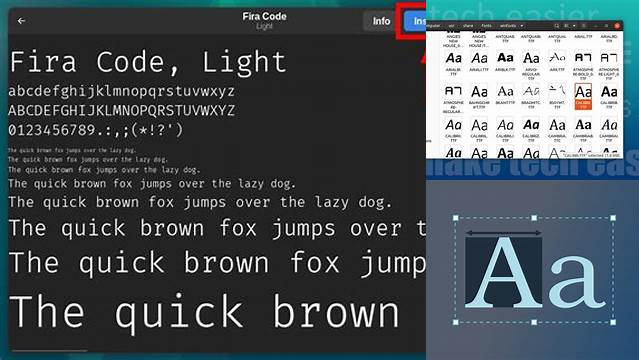This screenshot has height=360, width=639.
Task: Go back using the header arrow
Action: pyautogui.click(x=21, y=20)
